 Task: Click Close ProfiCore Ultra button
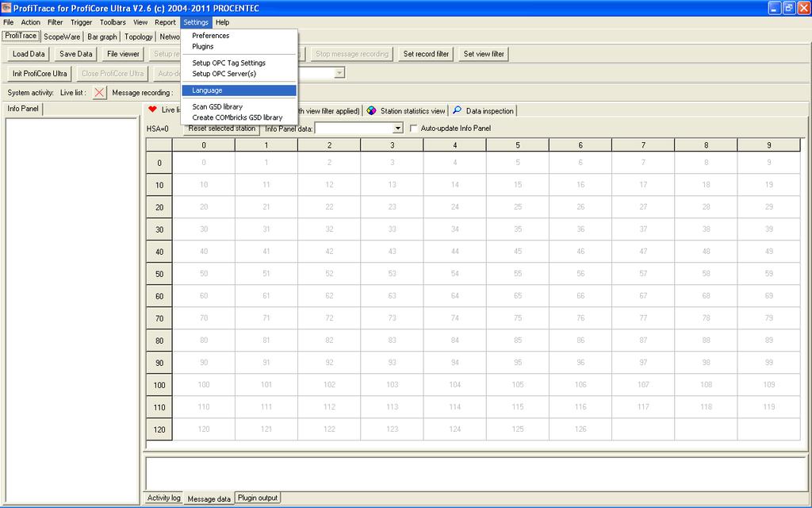tap(113, 74)
